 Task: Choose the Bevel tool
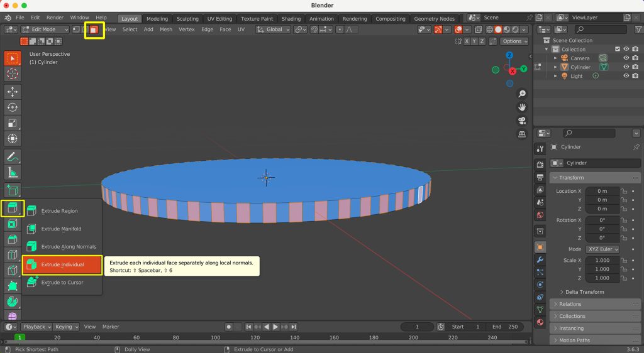13,239
